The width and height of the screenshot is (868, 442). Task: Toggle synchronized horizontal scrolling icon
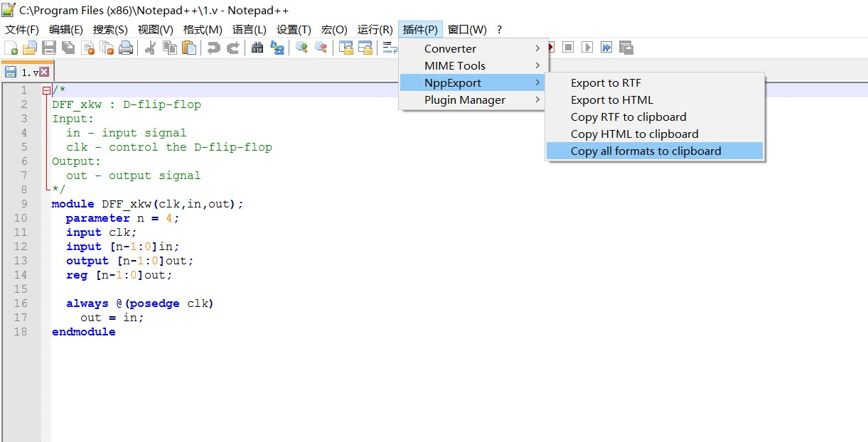click(365, 48)
